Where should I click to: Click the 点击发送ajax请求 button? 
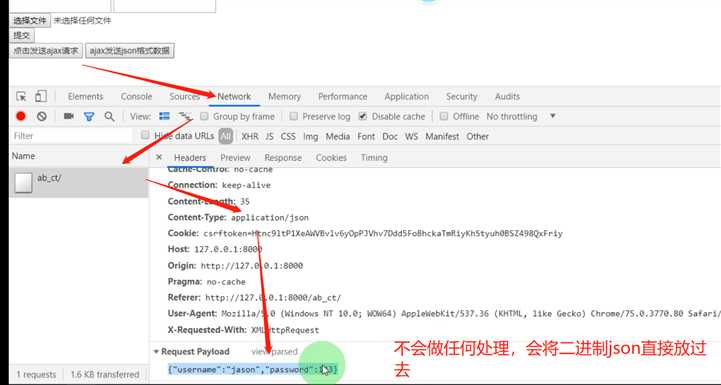coord(46,51)
